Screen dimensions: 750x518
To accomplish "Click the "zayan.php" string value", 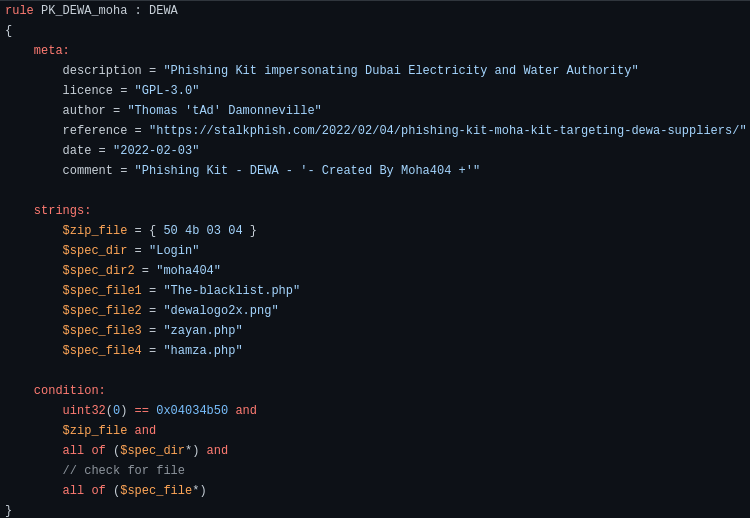I will tap(203, 331).
